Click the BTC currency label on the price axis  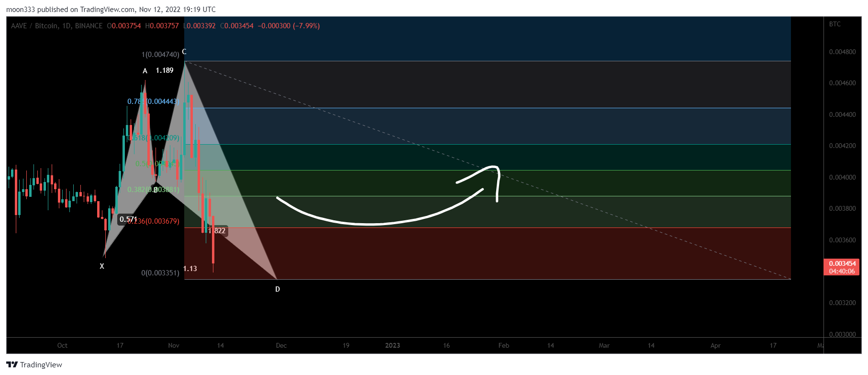[835, 24]
